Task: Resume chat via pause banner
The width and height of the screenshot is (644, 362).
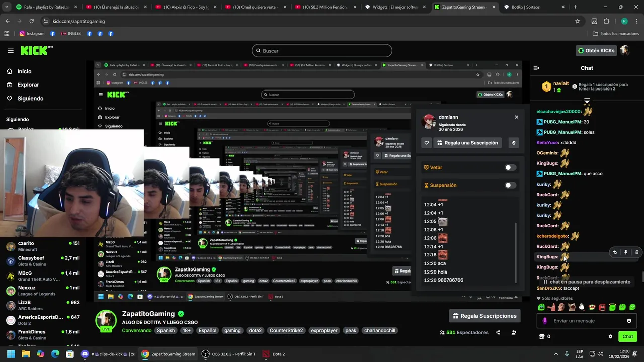Action: coord(586,282)
